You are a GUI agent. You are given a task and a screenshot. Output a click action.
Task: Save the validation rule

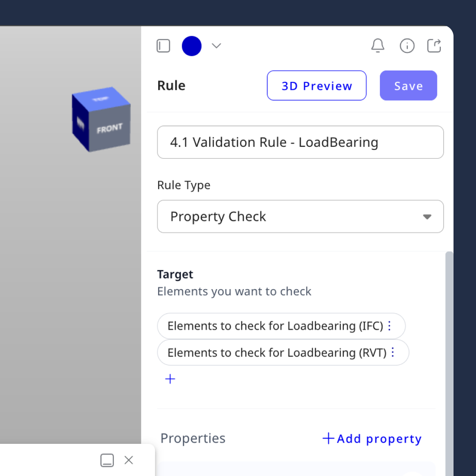pos(408,85)
